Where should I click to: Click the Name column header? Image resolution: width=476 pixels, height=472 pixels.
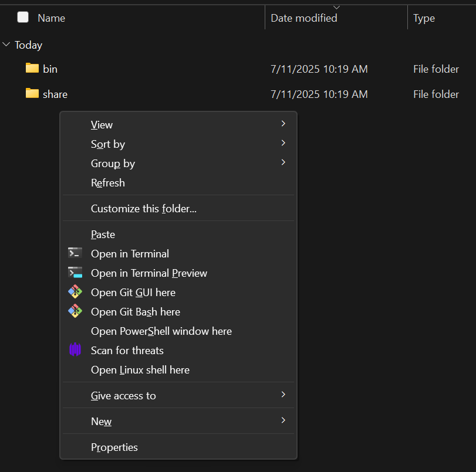click(x=50, y=18)
